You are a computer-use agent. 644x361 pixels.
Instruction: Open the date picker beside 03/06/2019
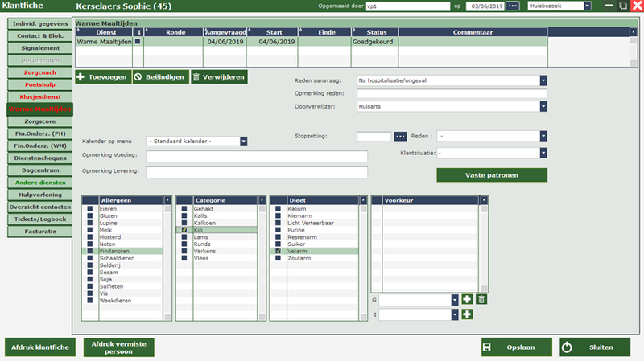tap(513, 6)
